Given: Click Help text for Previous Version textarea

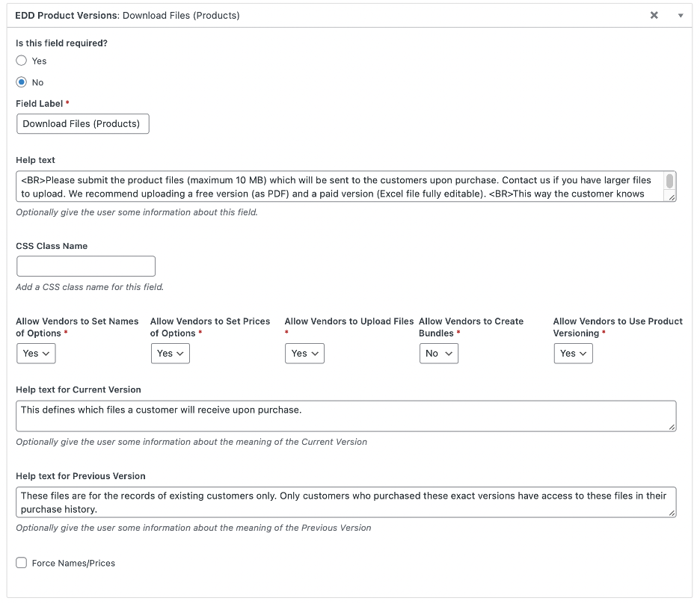Looking at the screenshot, I should (x=346, y=502).
